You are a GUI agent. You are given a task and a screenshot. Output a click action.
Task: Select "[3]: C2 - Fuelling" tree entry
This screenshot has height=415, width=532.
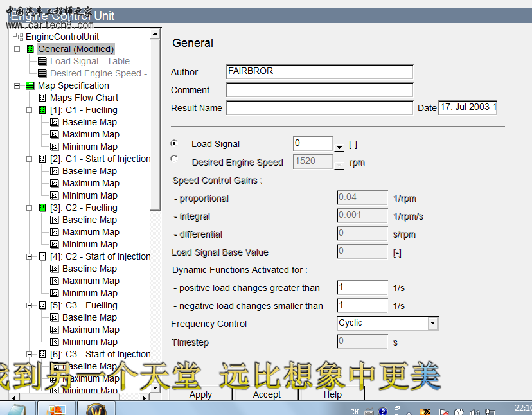pyautogui.click(x=84, y=208)
